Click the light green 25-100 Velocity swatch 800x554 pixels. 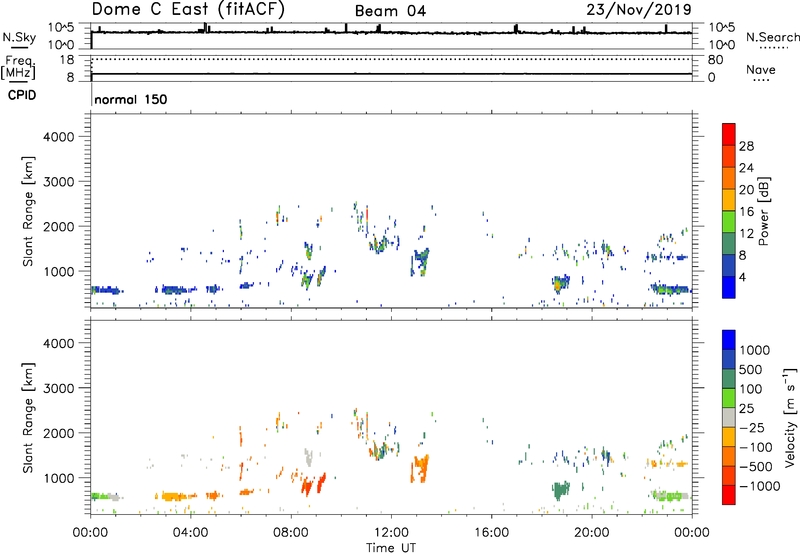coord(729,398)
